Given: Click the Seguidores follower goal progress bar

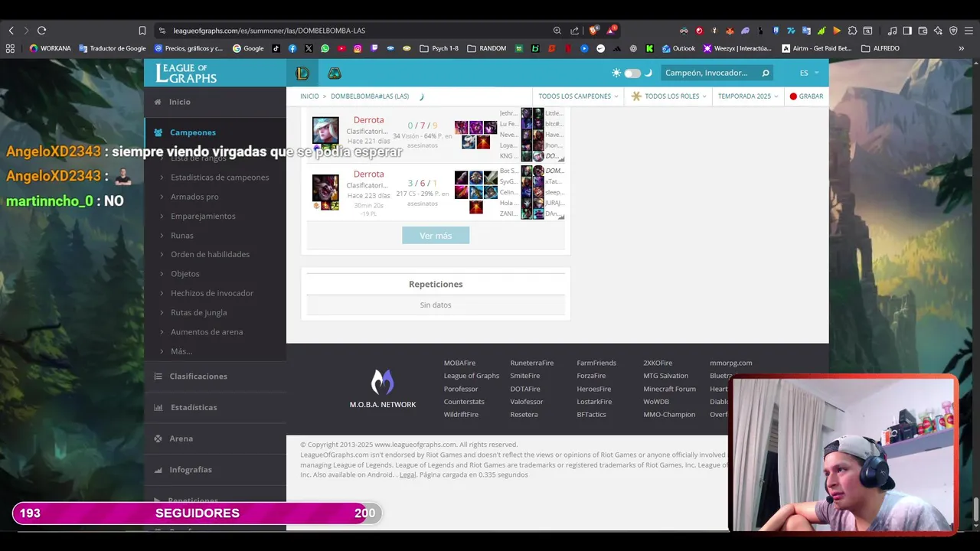Looking at the screenshot, I should [x=197, y=514].
